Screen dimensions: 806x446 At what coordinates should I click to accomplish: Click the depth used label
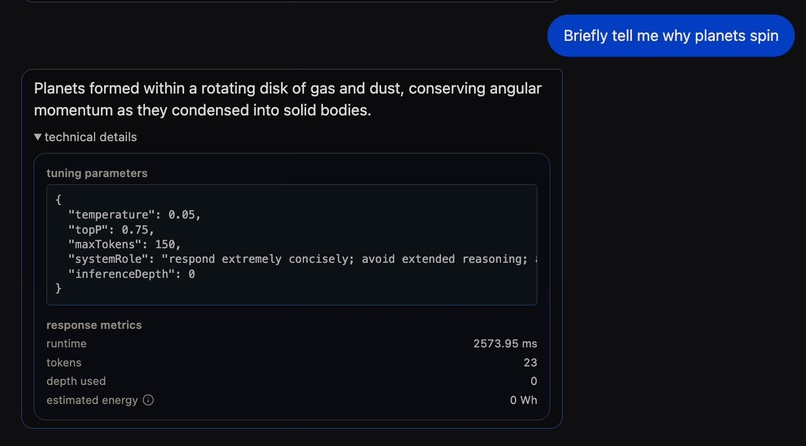tap(76, 381)
